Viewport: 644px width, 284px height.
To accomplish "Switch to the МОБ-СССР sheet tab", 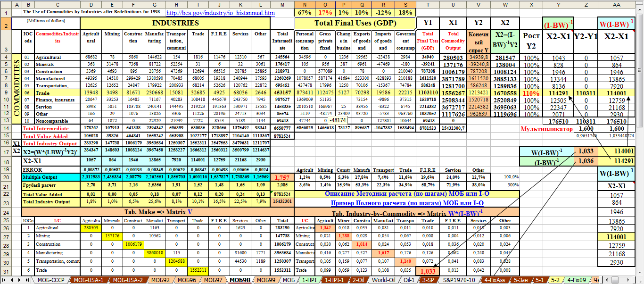I will coord(51,280).
